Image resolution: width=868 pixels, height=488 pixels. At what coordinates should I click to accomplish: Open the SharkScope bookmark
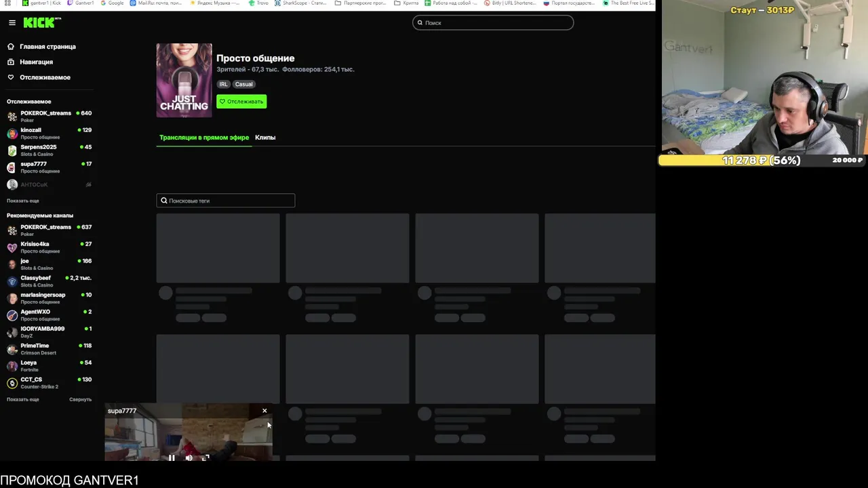[x=300, y=3]
